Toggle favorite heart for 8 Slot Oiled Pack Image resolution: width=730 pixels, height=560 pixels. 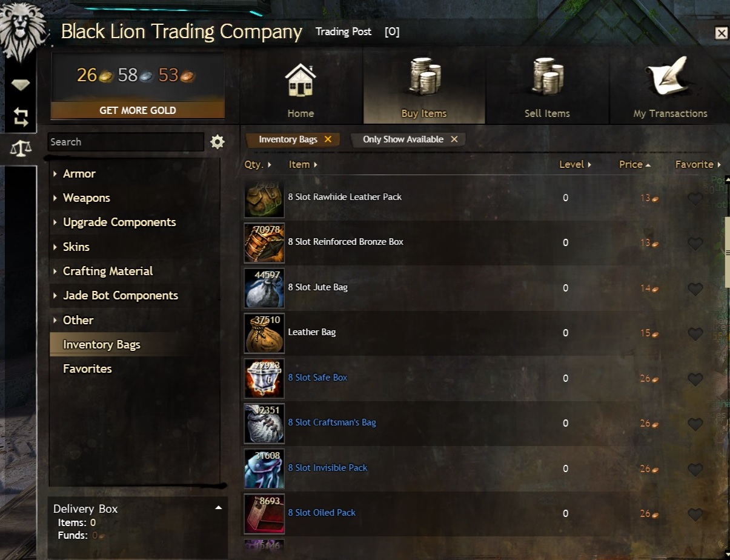click(695, 514)
